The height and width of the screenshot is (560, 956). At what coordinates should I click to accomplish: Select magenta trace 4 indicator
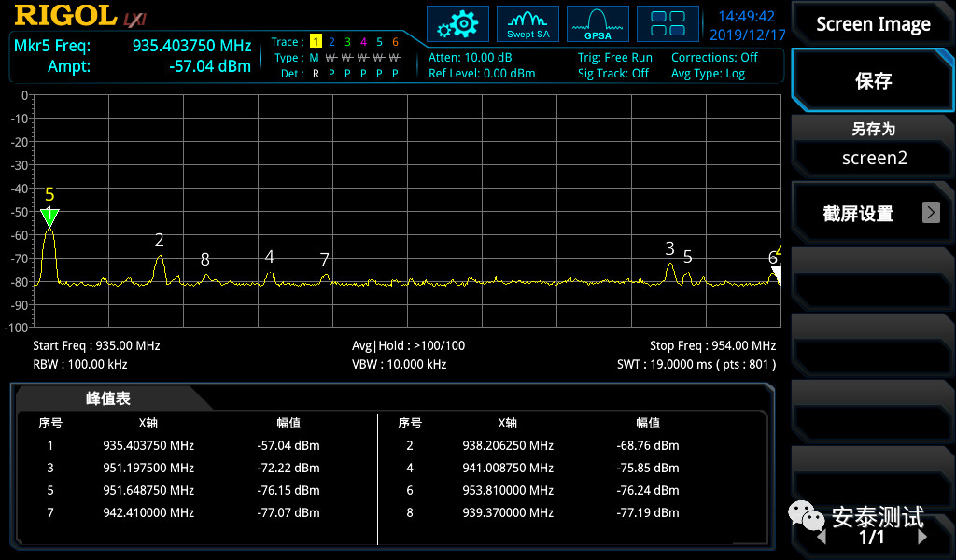363,41
